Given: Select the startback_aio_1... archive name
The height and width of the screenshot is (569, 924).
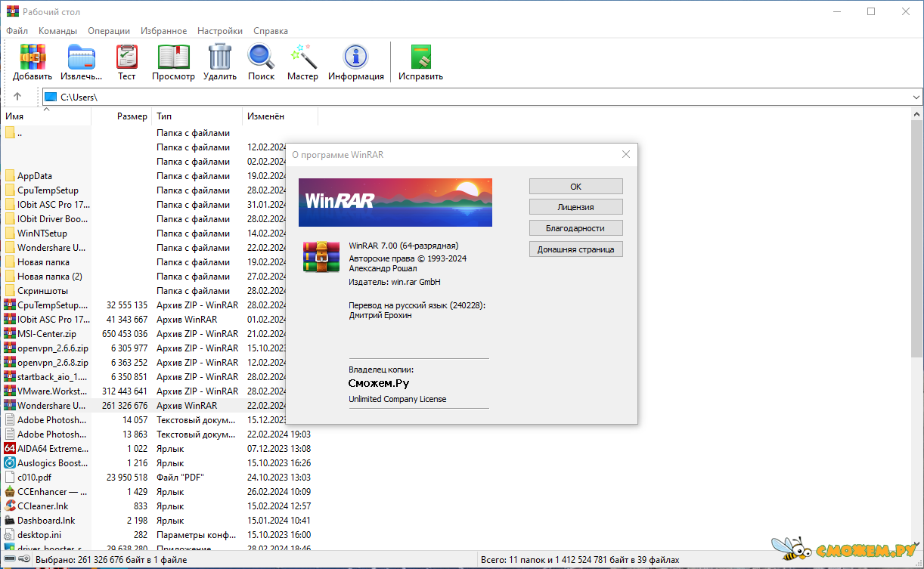Looking at the screenshot, I should pos(53,377).
